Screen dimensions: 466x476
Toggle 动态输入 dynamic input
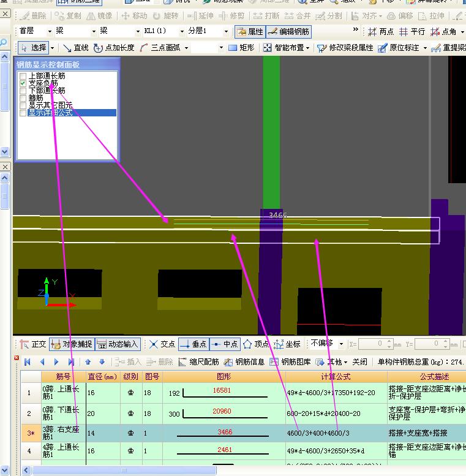[x=118, y=344]
